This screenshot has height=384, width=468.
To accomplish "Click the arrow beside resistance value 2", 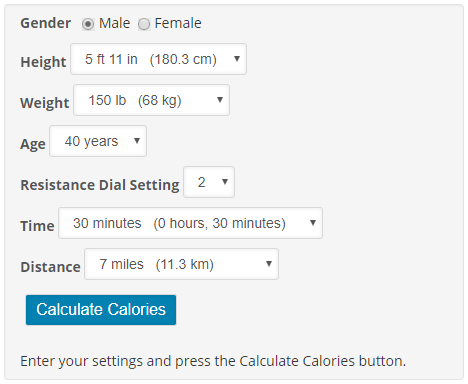I will coord(225,182).
